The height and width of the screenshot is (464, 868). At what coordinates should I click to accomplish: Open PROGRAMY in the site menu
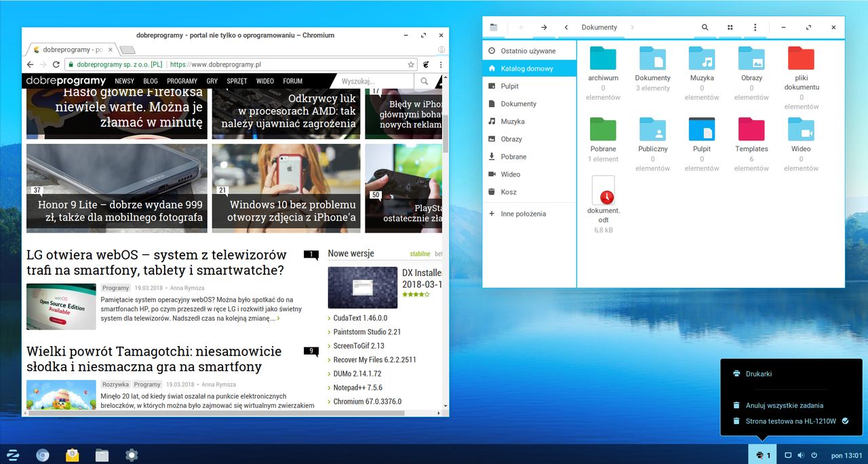point(182,81)
